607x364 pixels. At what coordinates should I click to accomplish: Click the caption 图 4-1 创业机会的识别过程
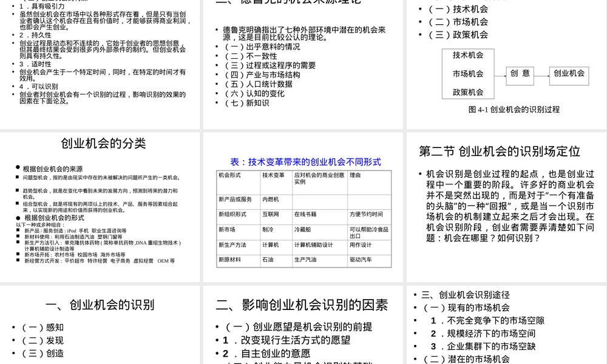pyautogui.click(x=514, y=109)
